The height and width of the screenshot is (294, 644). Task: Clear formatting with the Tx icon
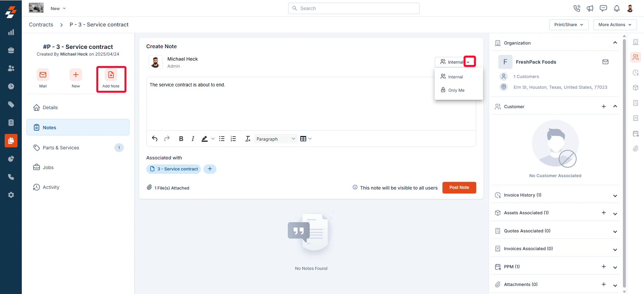[x=248, y=139]
